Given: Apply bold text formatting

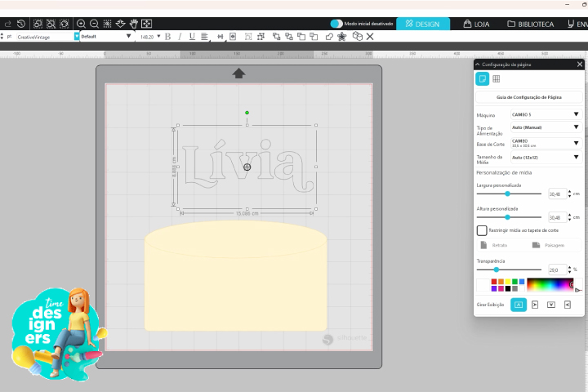Looking at the screenshot, I should point(167,37).
